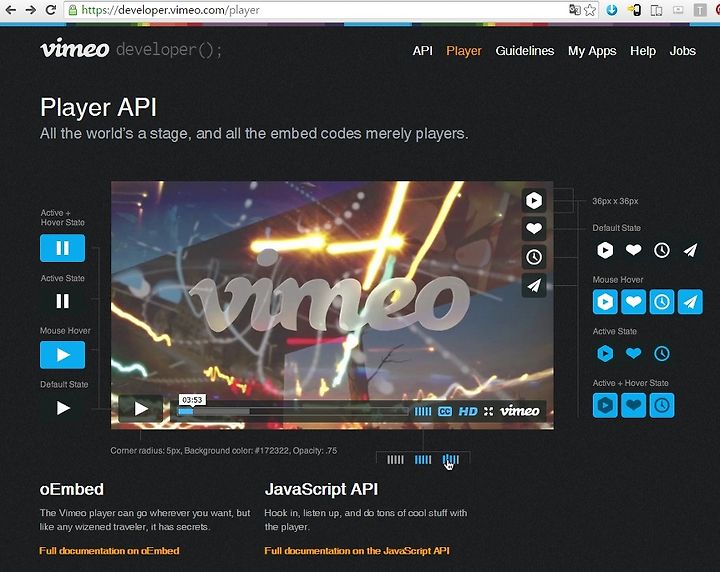Image resolution: width=720 pixels, height=572 pixels.
Task: Click the Active State blue heart icon
Action: [x=634, y=353]
